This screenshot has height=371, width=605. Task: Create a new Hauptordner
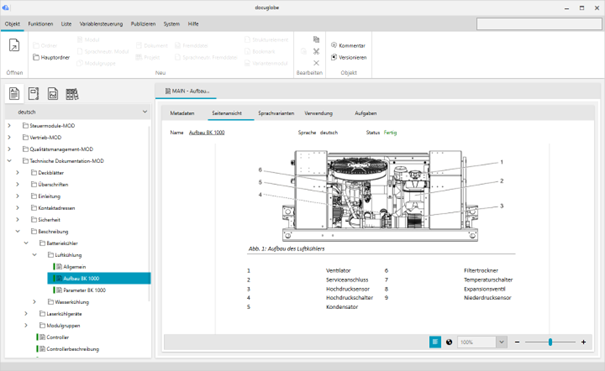tap(51, 57)
